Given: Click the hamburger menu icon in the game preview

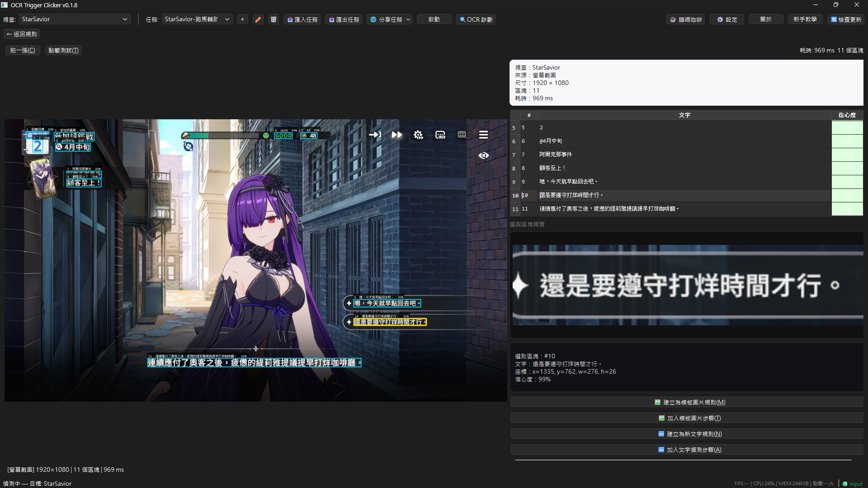Looking at the screenshot, I should tap(483, 135).
